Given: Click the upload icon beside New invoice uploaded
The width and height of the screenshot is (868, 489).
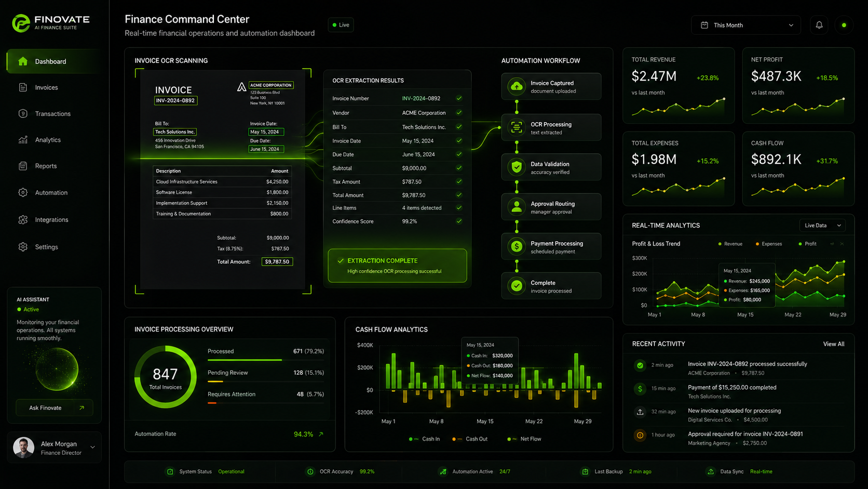Looking at the screenshot, I should click(640, 412).
